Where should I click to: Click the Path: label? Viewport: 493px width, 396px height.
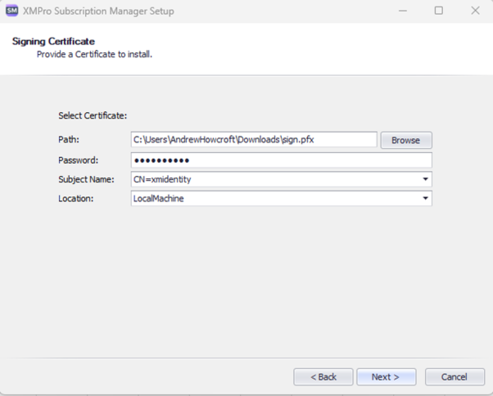(69, 139)
